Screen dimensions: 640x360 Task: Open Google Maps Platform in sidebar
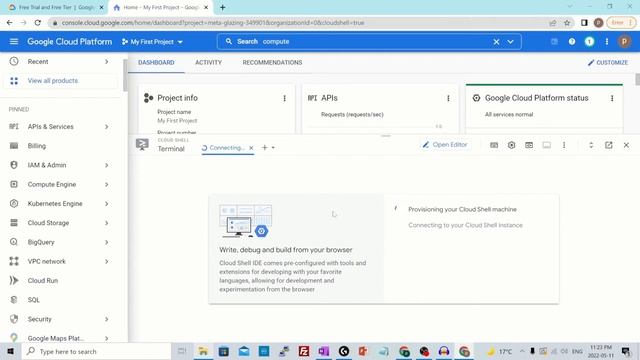[56, 338]
